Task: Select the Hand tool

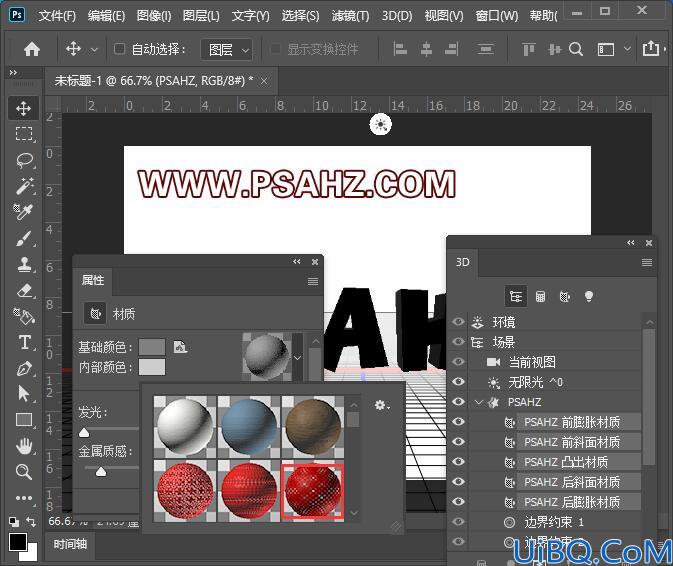Action: 24,446
